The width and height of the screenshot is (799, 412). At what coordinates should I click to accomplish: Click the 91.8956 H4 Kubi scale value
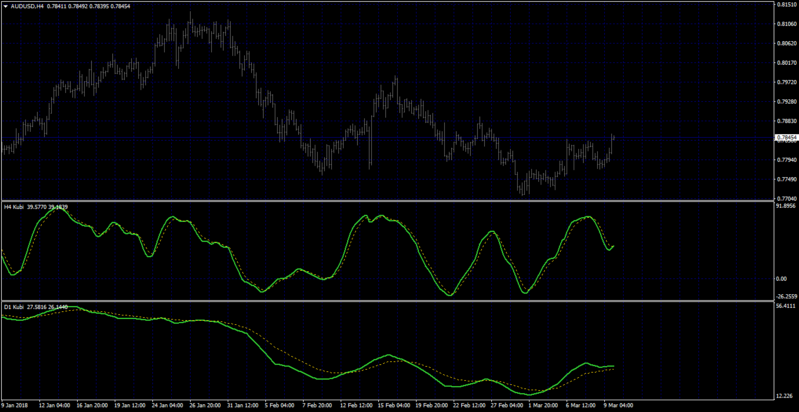[x=785, y=206]
